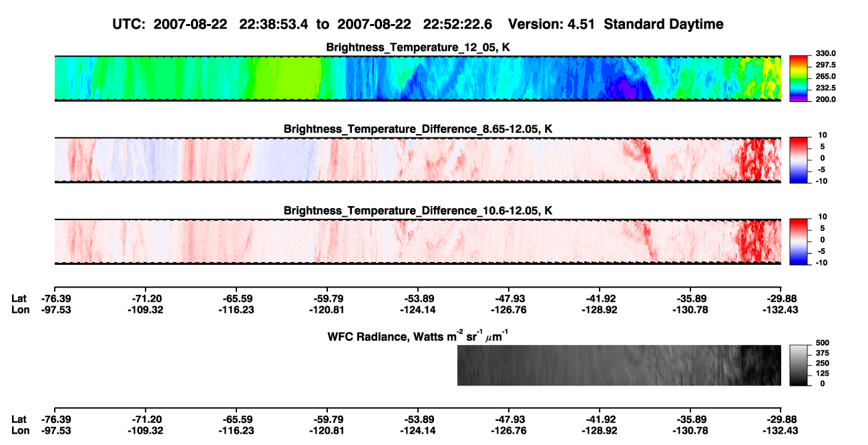The image size is (868, 445).
Task: Click the rainbow colorbar for Brightness Temperature
Action: [799, 79]
